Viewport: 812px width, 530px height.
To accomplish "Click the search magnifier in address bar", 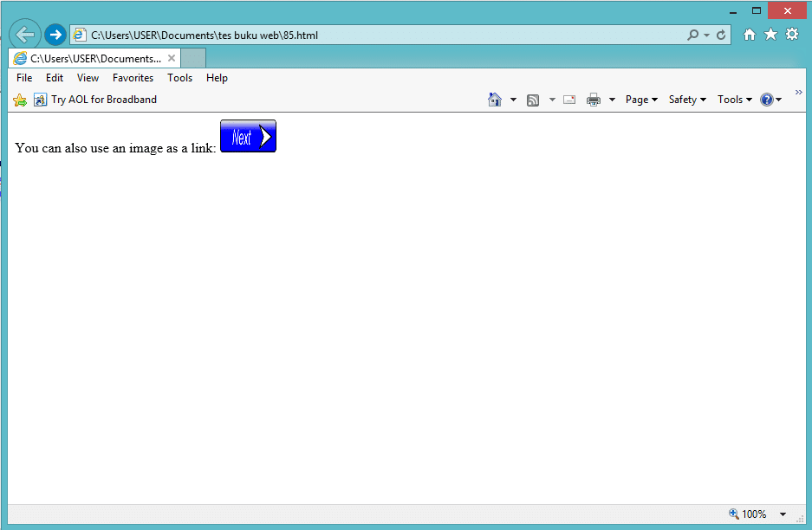I will tap(694, 35).
